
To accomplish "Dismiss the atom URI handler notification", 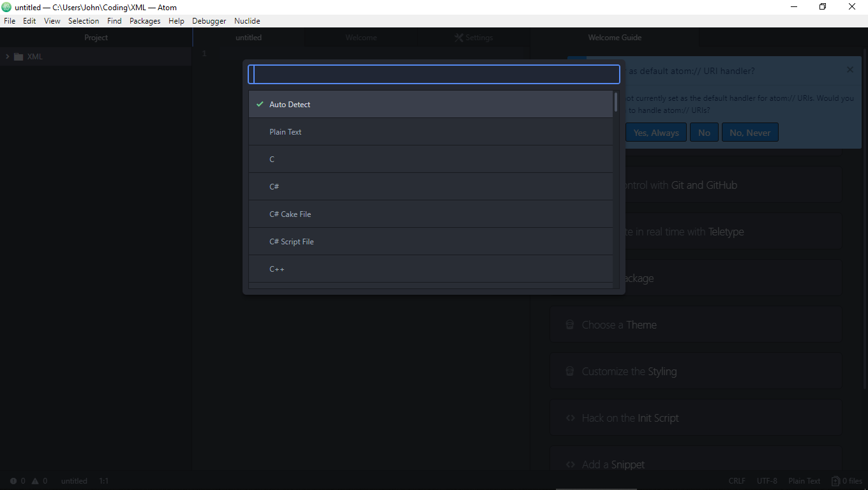I will point(849,70).
